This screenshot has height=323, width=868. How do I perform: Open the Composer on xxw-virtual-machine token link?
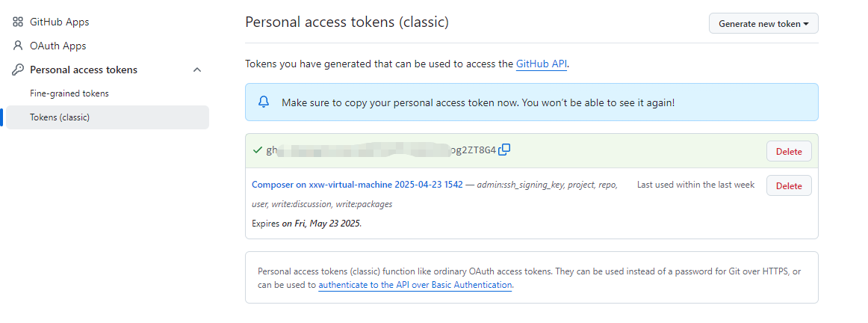(x=357, y=185)
